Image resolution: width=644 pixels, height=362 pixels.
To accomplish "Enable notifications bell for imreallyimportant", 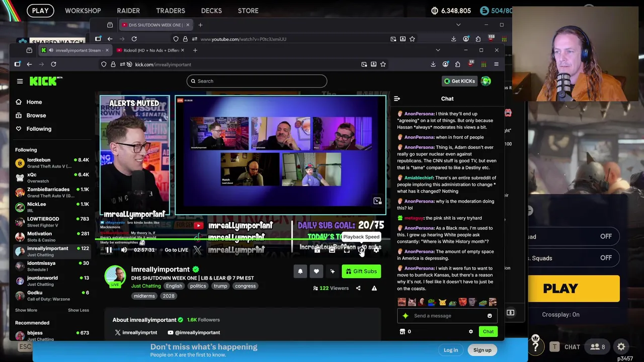I will click(300, 271).
